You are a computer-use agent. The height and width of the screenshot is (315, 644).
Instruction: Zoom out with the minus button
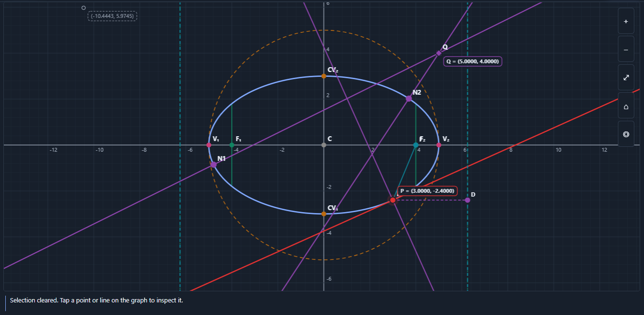[x=626, y=50]
